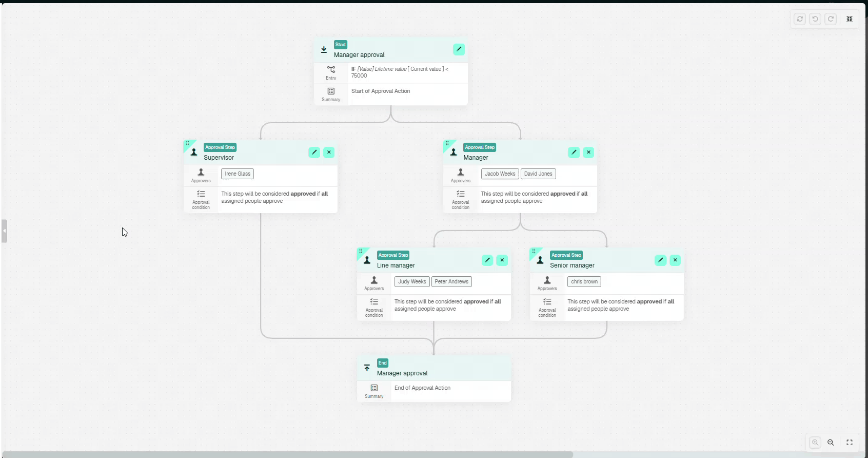This screenshot has width=868, height=458.
Task: Delete the Line manager approval step
Action: (x=502, y=260)
